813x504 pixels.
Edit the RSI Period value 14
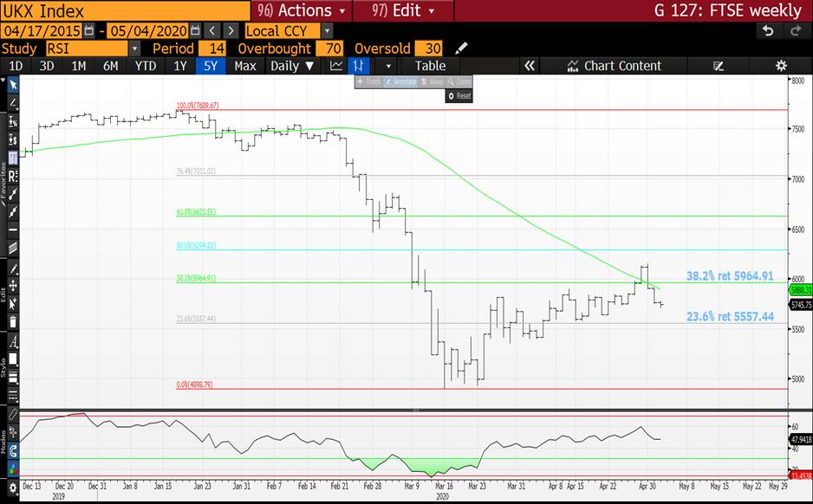pyautogui.click(x=211, y=48)
